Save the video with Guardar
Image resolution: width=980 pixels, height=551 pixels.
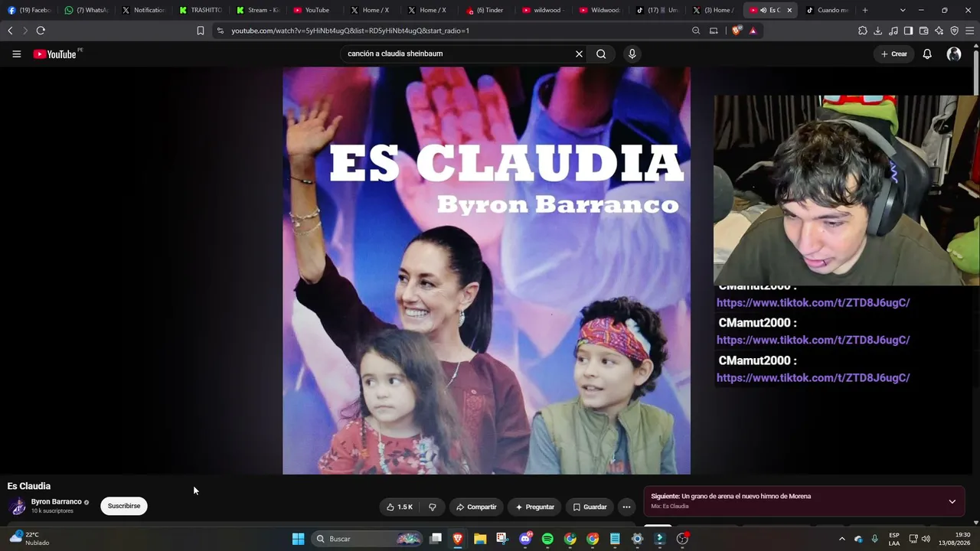pyautogui.click(x=590, y=507)
